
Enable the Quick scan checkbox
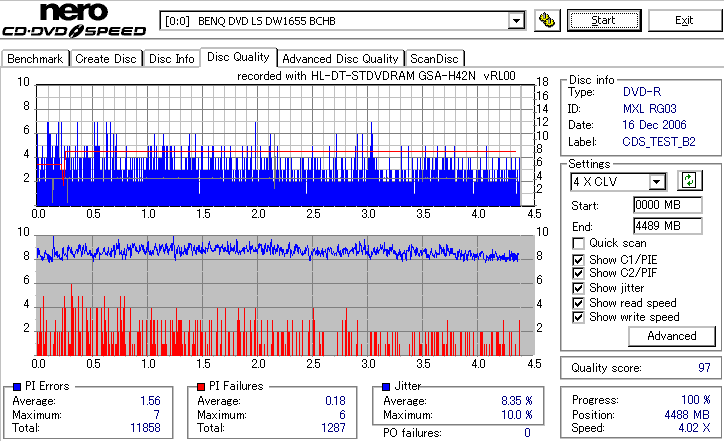[578, 243]
